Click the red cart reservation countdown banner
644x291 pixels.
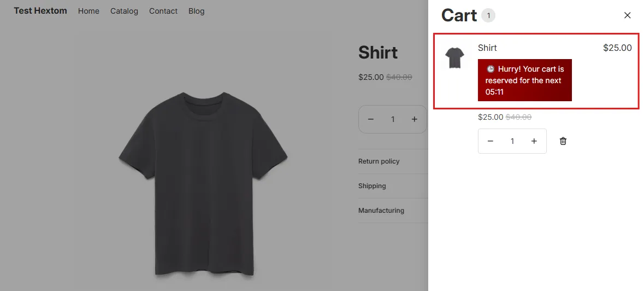tap(524, 80)
